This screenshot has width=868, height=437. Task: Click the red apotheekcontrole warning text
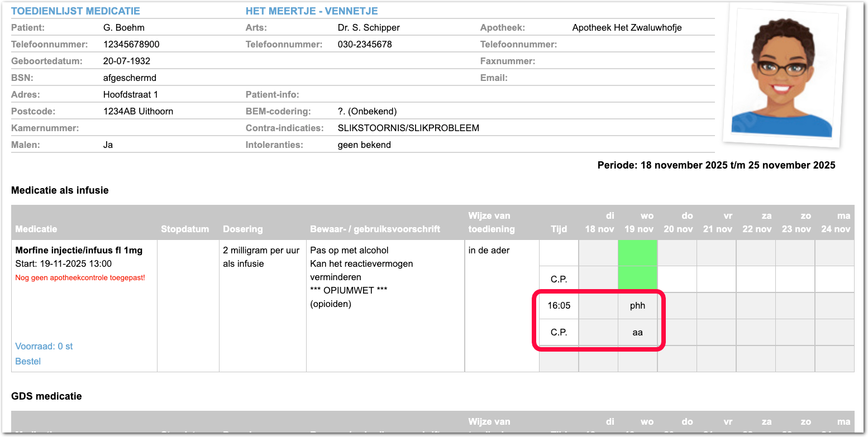(80, 277)
